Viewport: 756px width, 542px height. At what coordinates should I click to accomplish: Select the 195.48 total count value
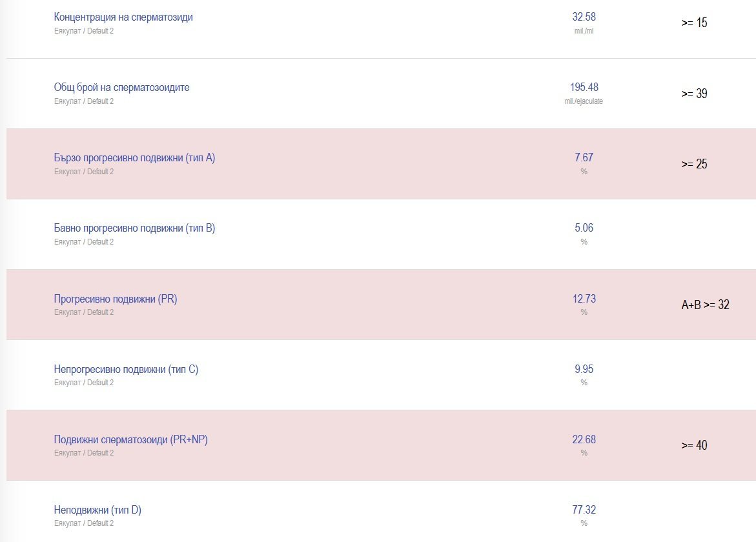(584, 87)
